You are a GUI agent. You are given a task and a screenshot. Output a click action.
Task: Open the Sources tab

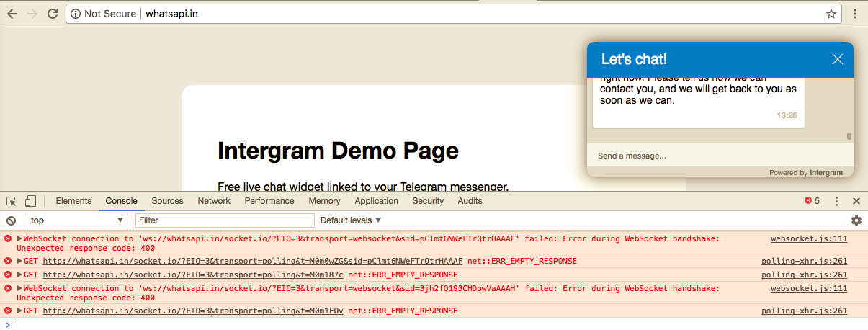pyautogui.click(x=167, y=201)
